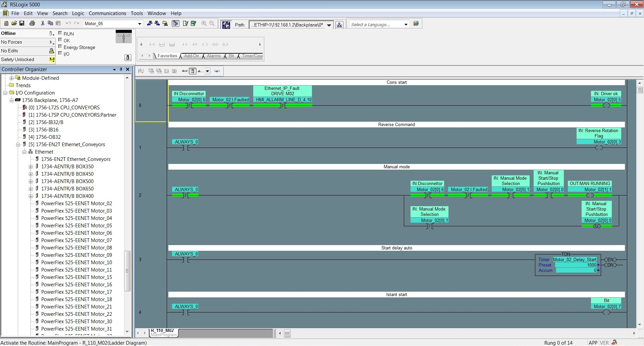This screenshot has width=644, height=346.
Task: Click the controller keyswitch image
Action: (124, 37)
